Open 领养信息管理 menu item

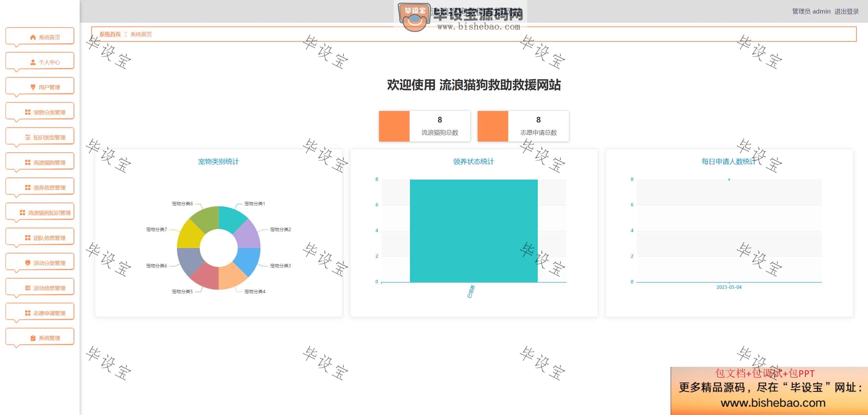(x=40, y=187)
